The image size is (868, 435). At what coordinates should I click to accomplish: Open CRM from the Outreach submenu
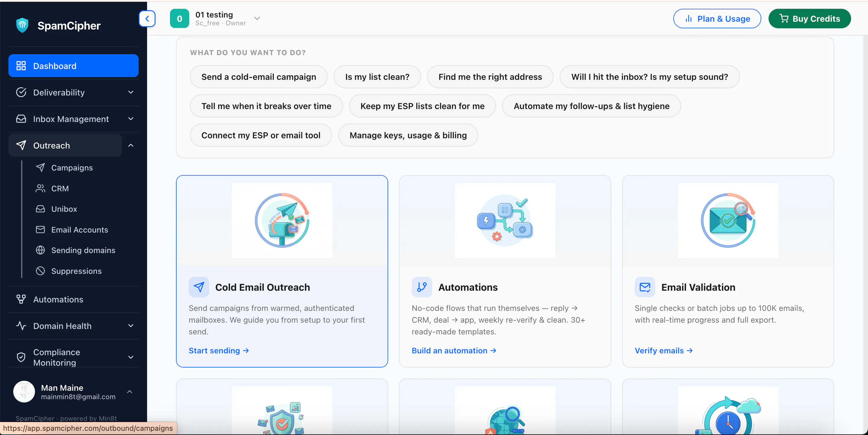click(x=60, y=189)
